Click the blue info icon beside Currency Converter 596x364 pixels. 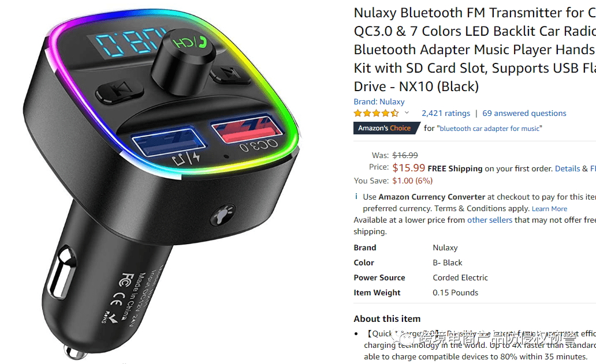point(356,197)
